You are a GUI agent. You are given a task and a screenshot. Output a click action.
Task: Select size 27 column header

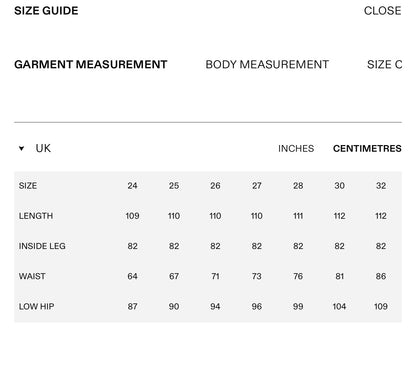tap(257, 186)
